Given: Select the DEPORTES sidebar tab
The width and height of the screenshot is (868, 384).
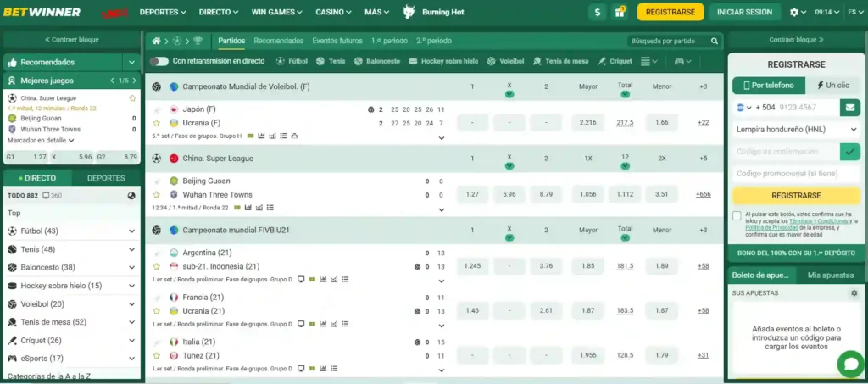Looking at the screenshot, I should [x=106, y=178].
